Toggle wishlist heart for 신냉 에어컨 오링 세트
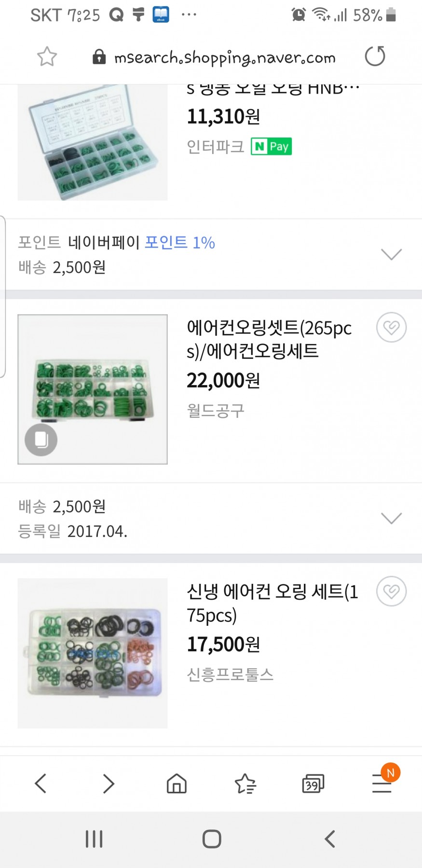Viewport: 422px width, 868px height. coord(391,592)
